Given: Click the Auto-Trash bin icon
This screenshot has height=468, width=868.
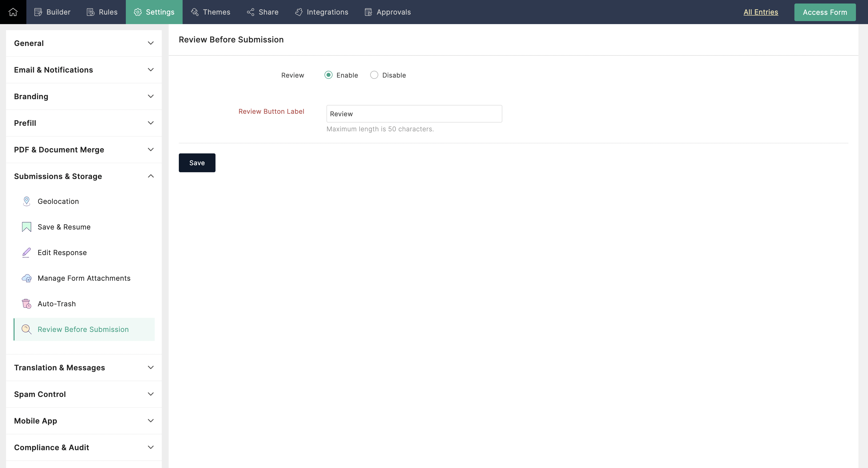Looking at the screenshot, I should pyautogui.click(x=26, y=304).
